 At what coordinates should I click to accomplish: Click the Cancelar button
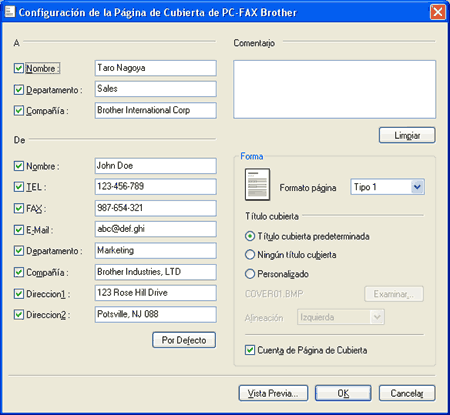(x=407, y=393)
